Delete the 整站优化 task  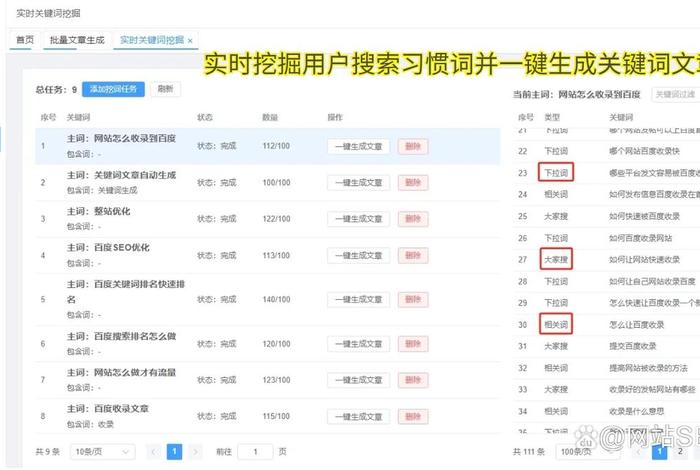click(413, 219)
